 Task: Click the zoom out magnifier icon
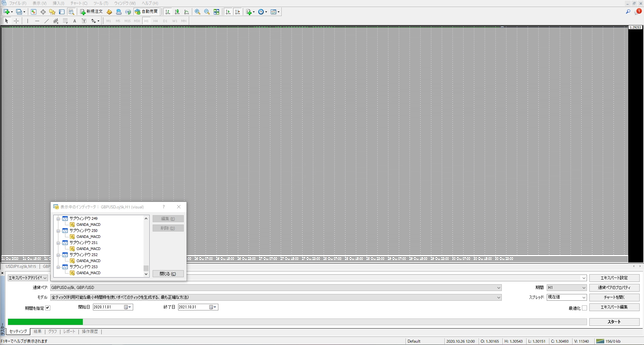207,12
